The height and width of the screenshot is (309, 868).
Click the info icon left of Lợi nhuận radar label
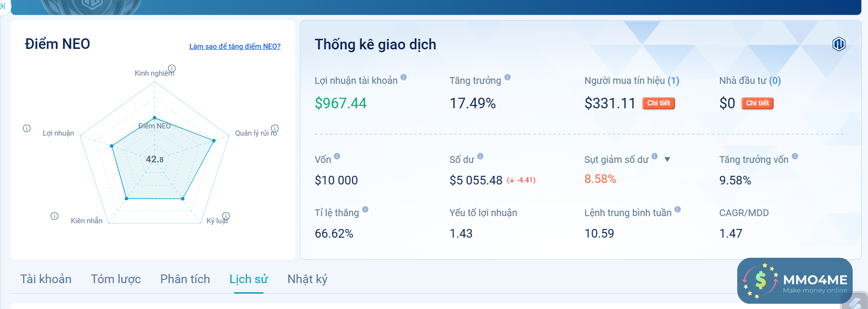[27, 128]
